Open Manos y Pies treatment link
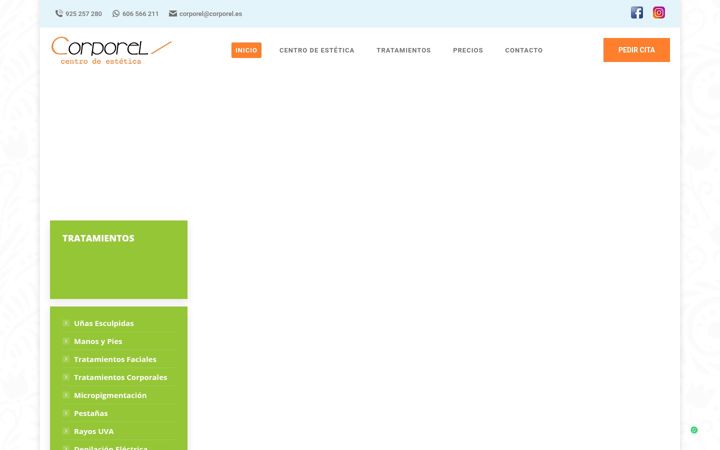720x450 pixels. (x=98, y=341)
